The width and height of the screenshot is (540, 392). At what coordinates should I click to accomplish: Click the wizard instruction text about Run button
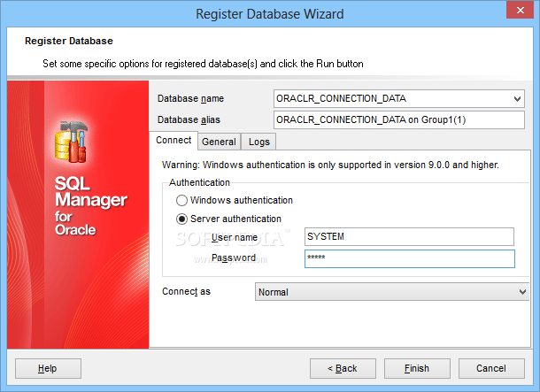203,64
